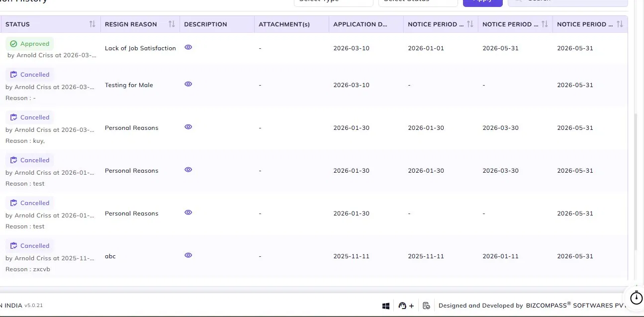Click the document checklist icon in the footer
Screen dimensions: 644x317
[x=426, y=306]
